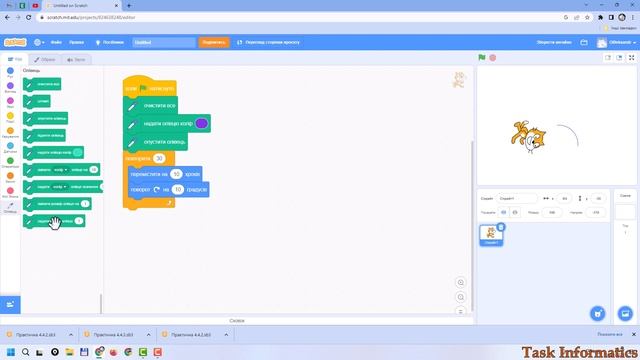Click the purple color swatch in the script

pos(202,123)
